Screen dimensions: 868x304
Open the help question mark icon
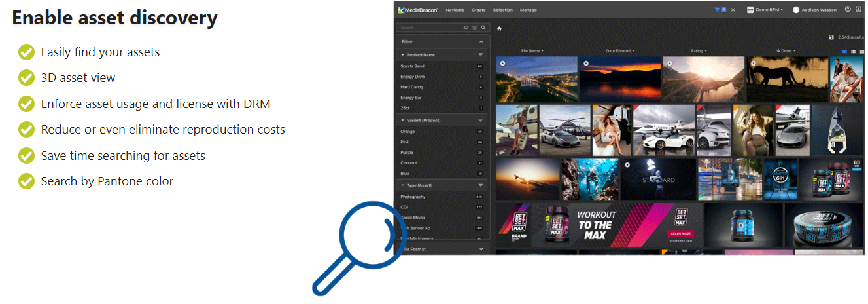[848, 9]
